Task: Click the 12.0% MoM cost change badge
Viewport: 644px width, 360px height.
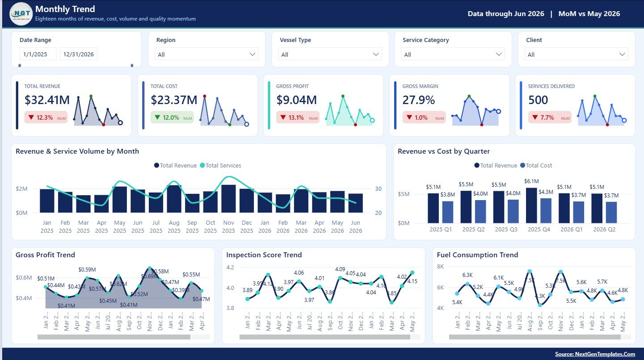Action: (172, 117)
